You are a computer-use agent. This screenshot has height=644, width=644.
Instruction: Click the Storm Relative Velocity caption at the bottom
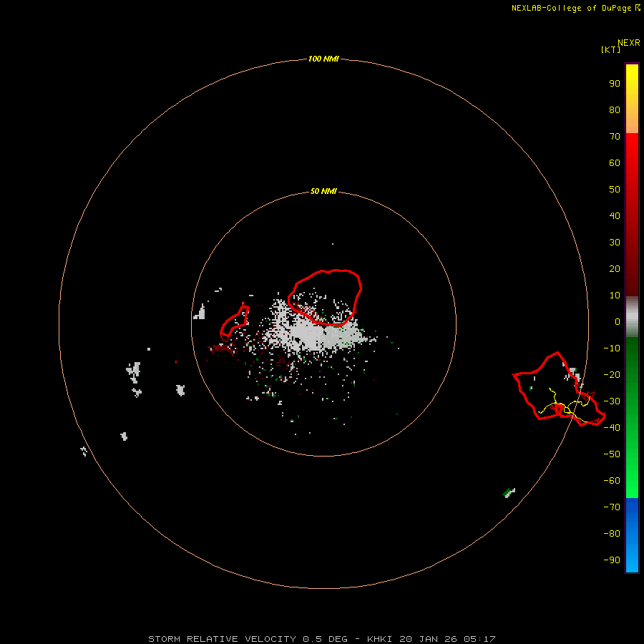[322, 639]
